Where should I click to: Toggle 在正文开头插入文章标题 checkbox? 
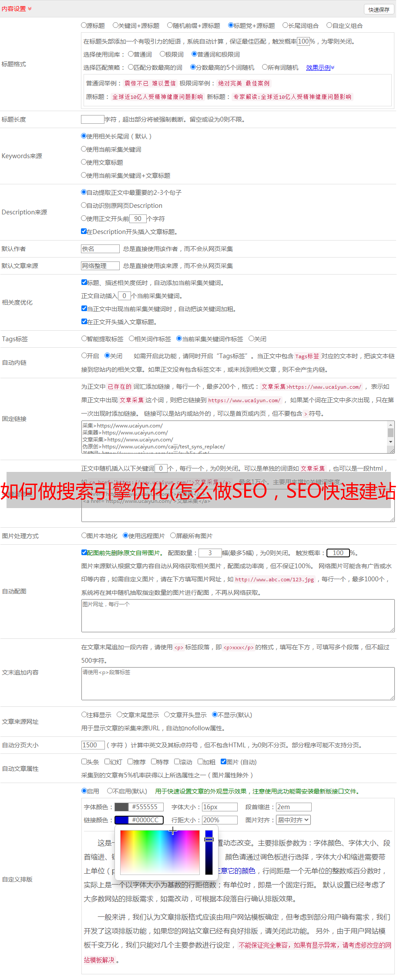tap(84, 322)
